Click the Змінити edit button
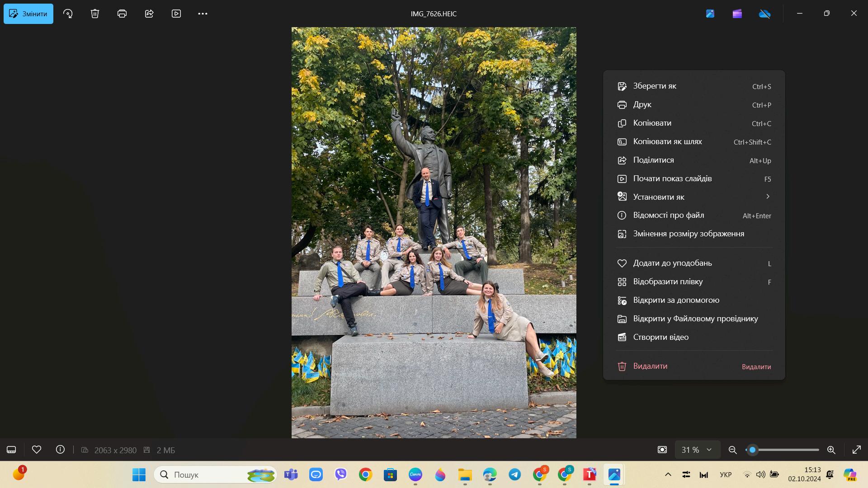 point(28,14)
